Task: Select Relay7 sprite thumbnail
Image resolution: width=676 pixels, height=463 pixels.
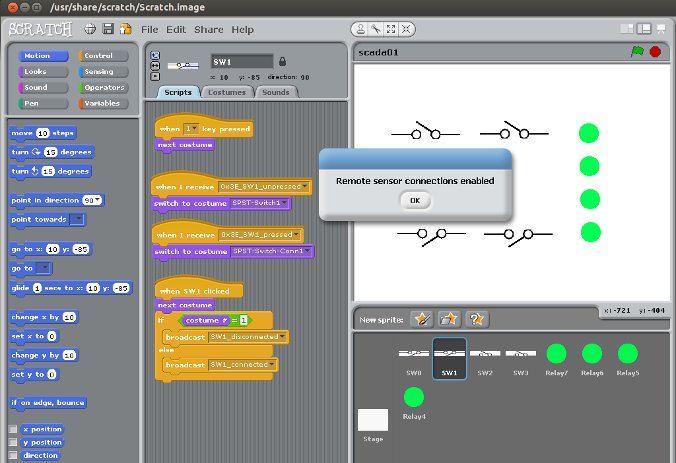Action: (557, 359)
